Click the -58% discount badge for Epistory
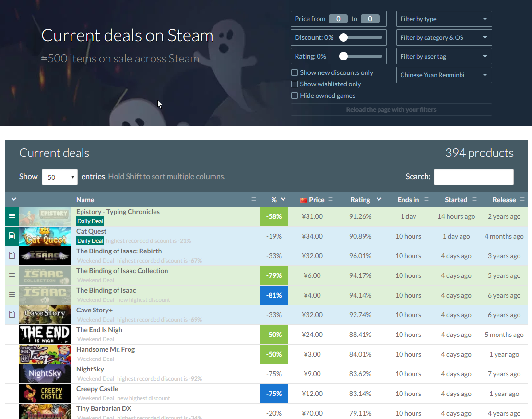 [274, 216]
